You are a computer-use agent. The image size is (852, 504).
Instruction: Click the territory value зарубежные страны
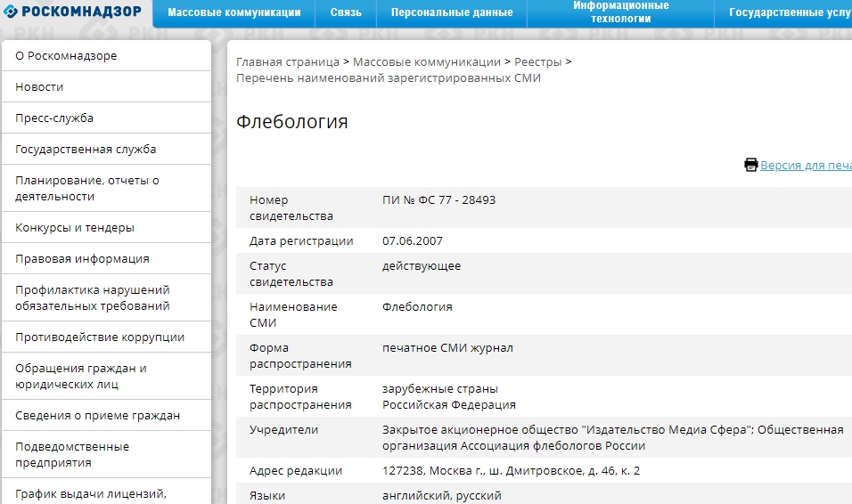coord(439,389)
